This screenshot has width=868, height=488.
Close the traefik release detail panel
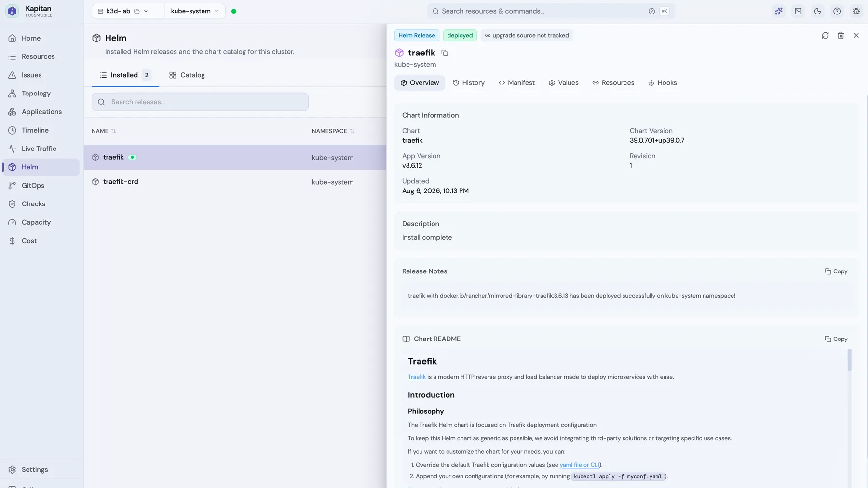(856, 35)
